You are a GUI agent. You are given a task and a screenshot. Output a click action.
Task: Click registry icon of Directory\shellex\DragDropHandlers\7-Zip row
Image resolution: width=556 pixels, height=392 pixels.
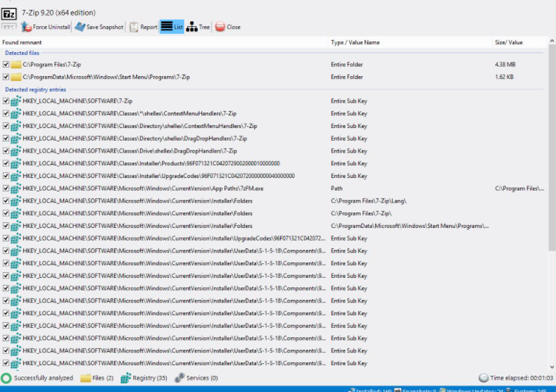point(15,139)
